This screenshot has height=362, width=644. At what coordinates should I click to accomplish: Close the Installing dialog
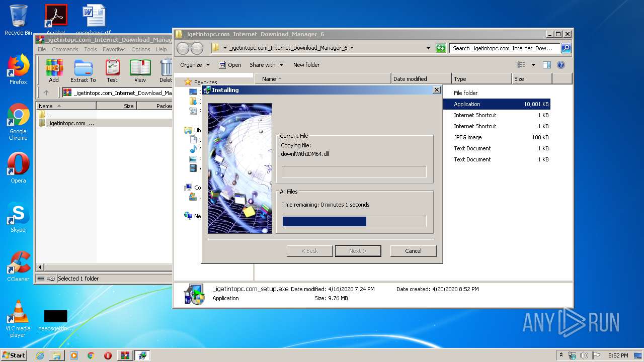pos(436,90)
